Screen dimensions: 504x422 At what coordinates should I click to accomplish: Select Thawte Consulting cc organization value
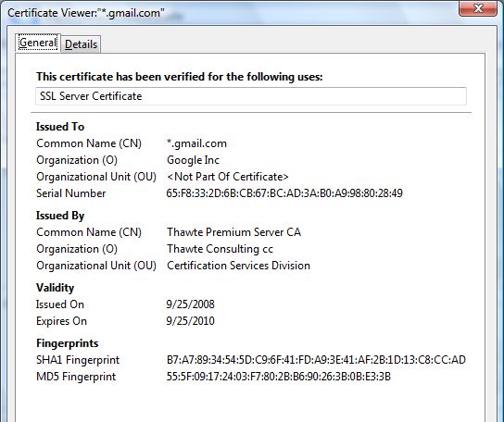coord(220,249)
